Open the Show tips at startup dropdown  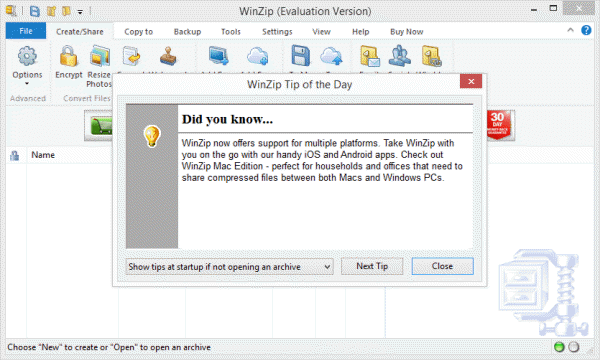point(230,267)
